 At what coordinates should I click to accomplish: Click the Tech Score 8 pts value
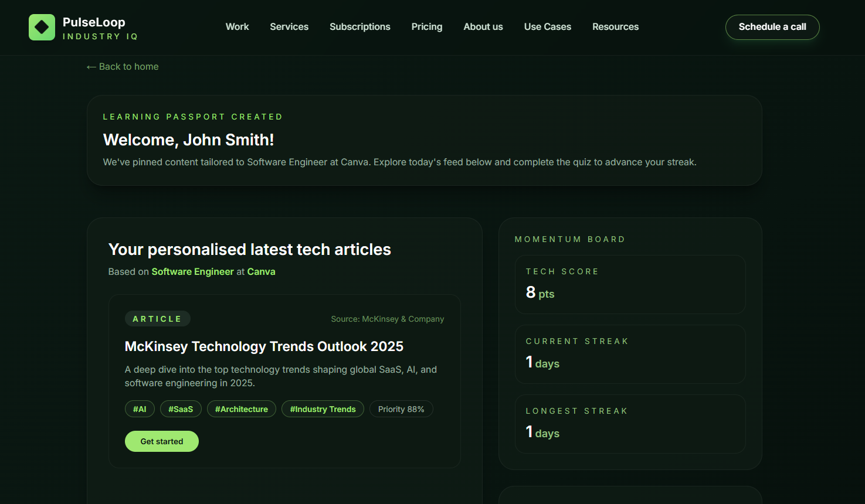(540, 292)
